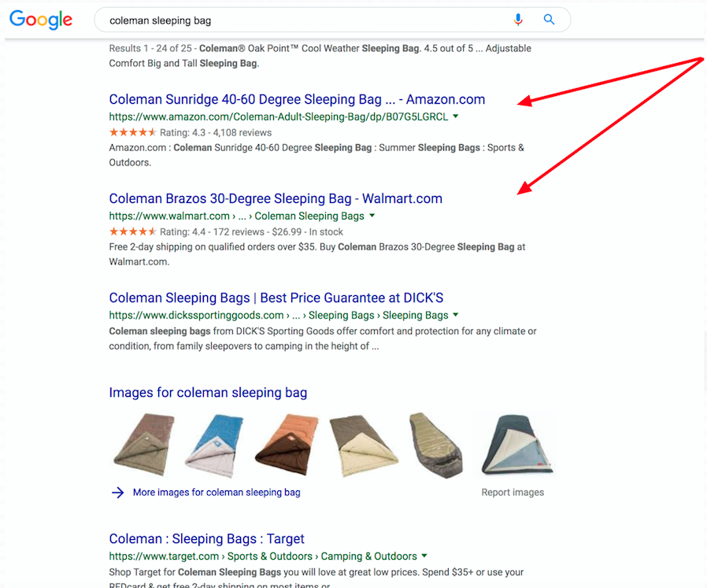
Task: Click More images for coleman sleeping bag
Action: coord(217,493)
